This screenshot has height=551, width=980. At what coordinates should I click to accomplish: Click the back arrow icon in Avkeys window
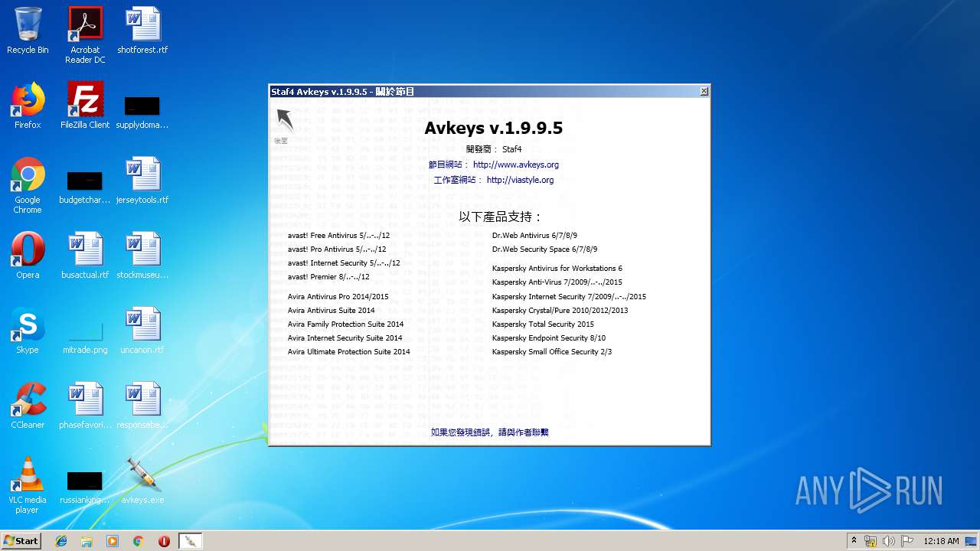pos(284,121)
